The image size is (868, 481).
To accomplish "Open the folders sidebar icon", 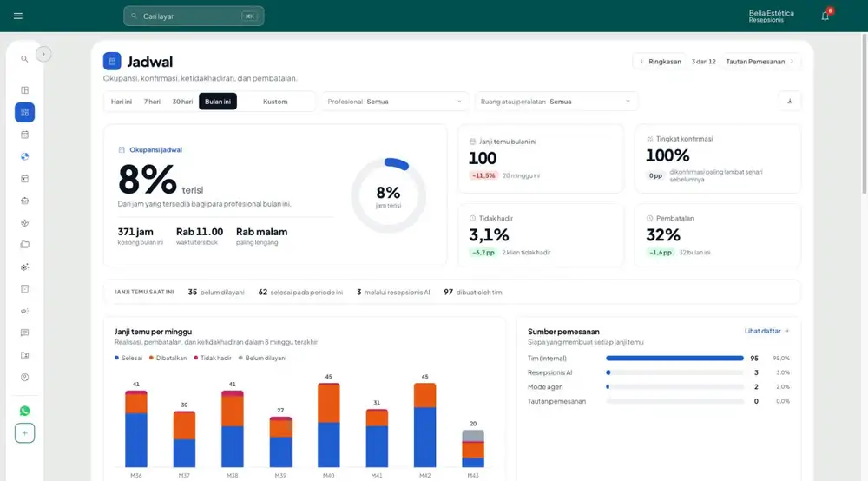I will [24, 245].
